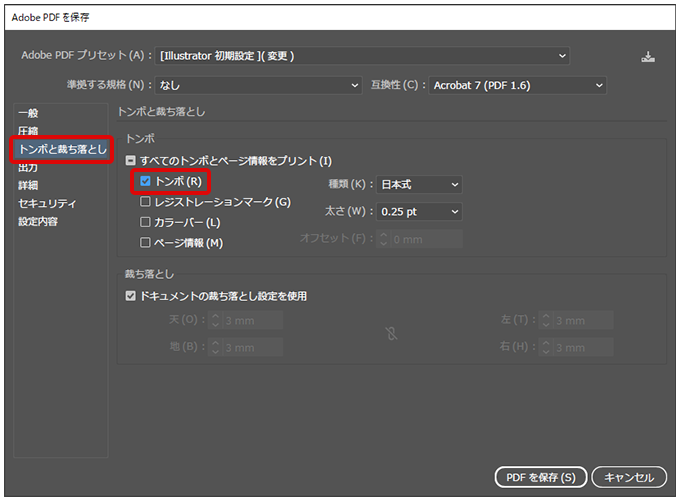680x500 pixels.
Task: Click the PDF を保存 button
Action: [541, 477]
